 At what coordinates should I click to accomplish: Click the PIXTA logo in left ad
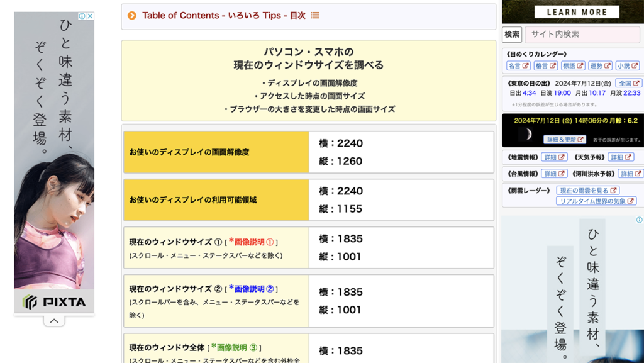[54, 302]
